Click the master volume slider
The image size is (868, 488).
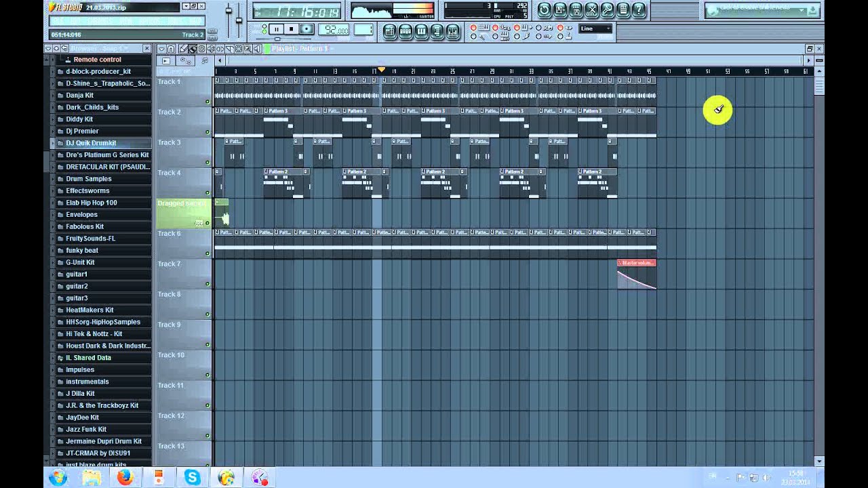[229, 10]
